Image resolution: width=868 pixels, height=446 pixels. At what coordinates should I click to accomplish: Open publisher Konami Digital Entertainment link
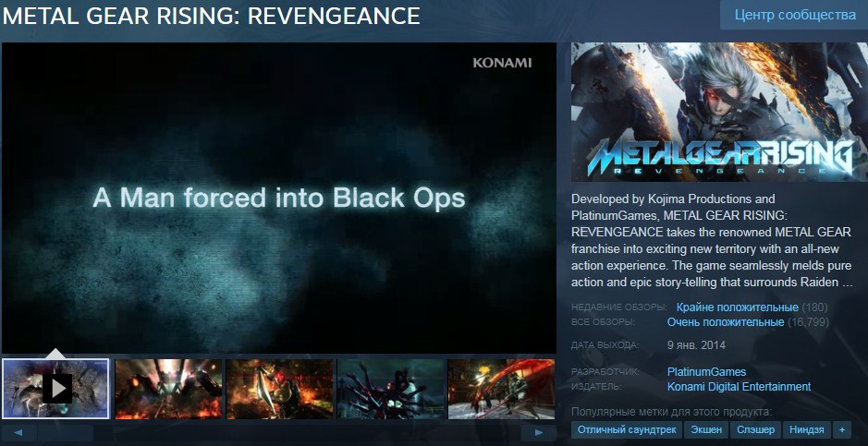pyautogui.click(x=739, y=387)
